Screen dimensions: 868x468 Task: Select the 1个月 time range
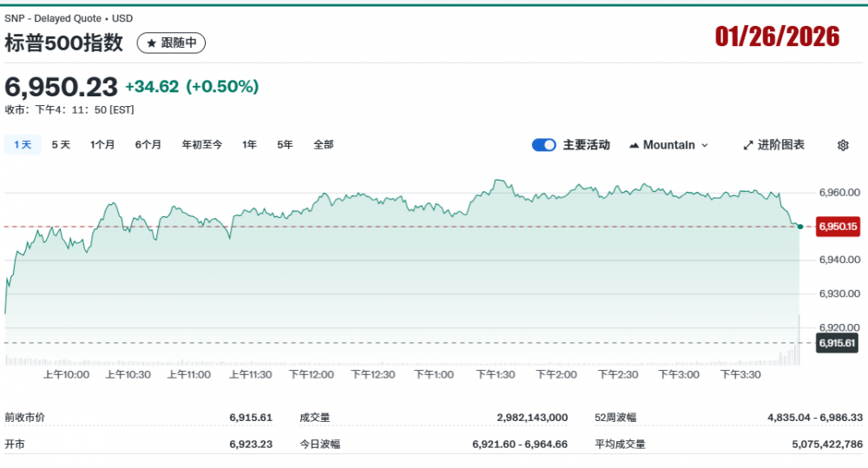(x=102, y=145)
